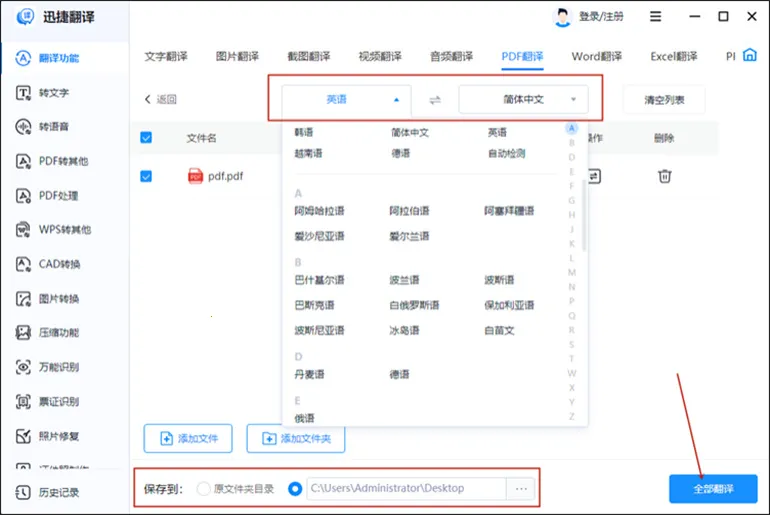Click the swap languages arrow icon
The width and height of the screenshot is (770, 515).
click(434, 100)
